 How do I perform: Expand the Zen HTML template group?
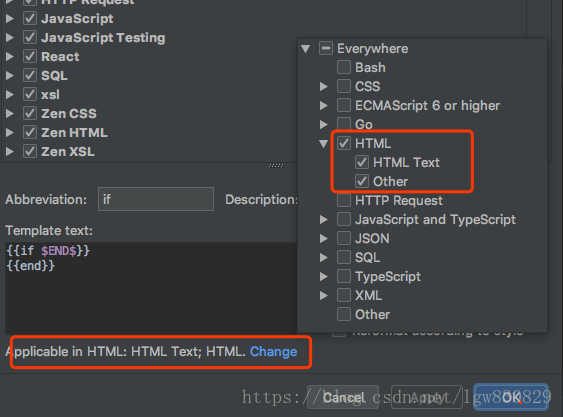(10, 133)
